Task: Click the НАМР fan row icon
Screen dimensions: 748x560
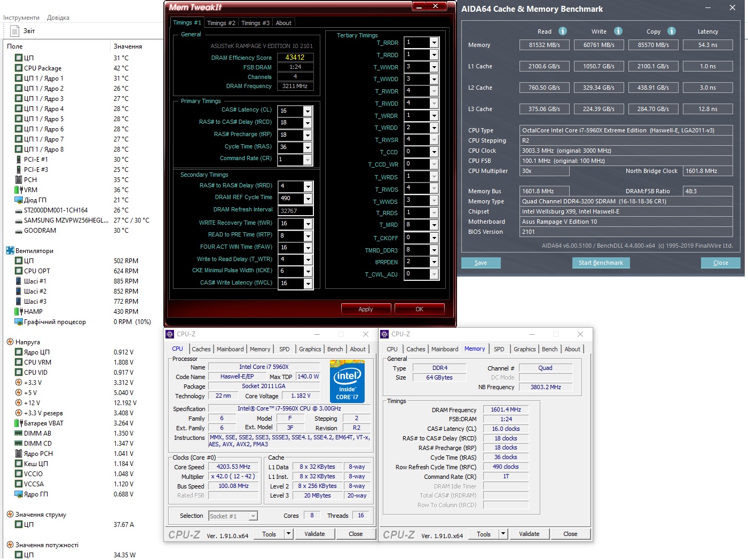Action: [x=19, y=312]
